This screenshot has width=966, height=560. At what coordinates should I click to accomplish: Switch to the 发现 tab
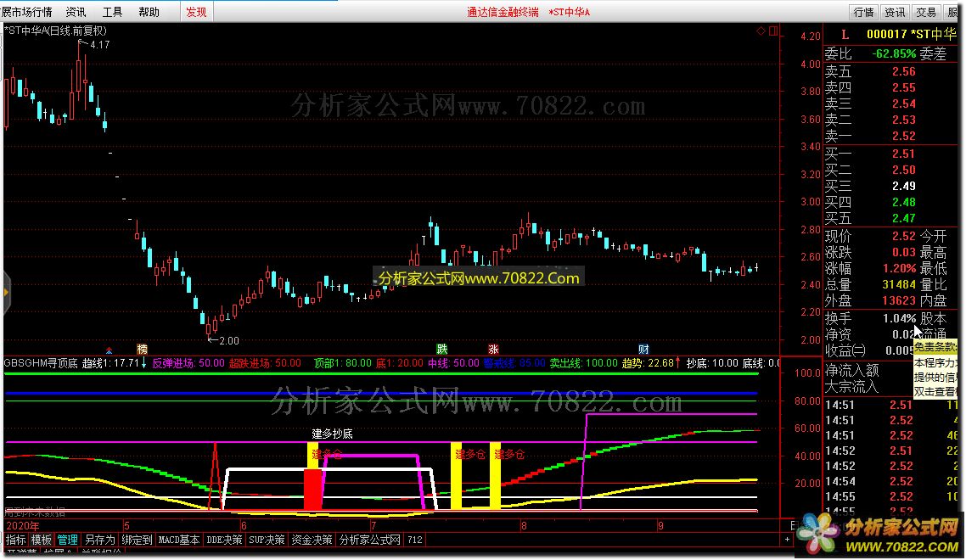point(197,12)
